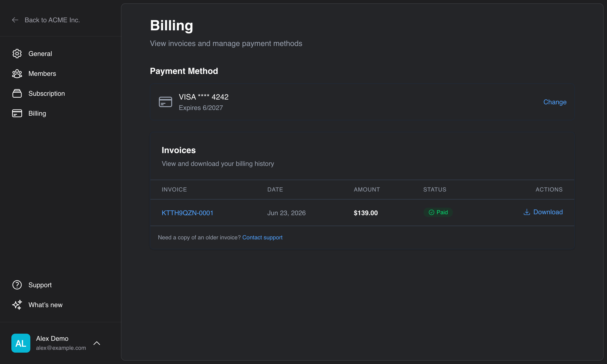The width and height of the screenshot is (607, 364).
Task: Click the Billing page title
Action: pyautogui.click(x=171, y=25)
